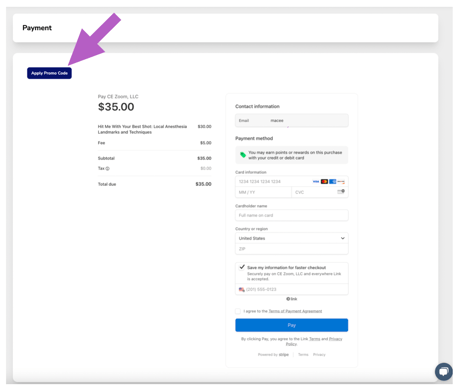Focus the ZIP code field
The height and width of the screenshot is (391, 462).
point(292,249)
